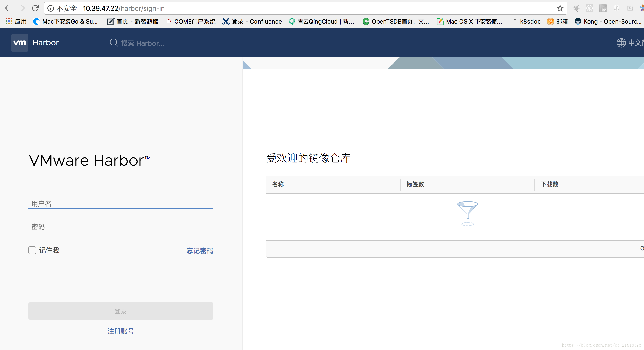644x350 pixels.
Task: Enable the 记住我 remember-me checkbox
Action: pyautogui.click(x=32, y=250)
